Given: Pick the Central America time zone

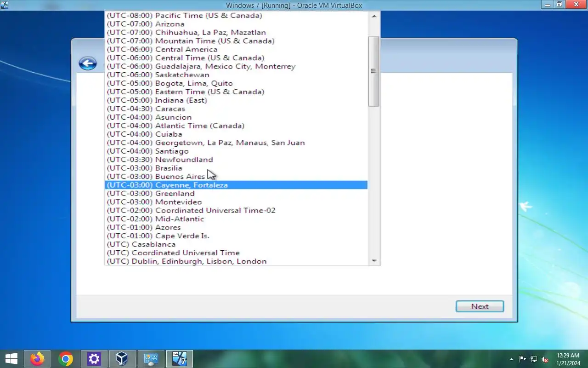Looking at the screenshot, I should click(x=236, y=50).
